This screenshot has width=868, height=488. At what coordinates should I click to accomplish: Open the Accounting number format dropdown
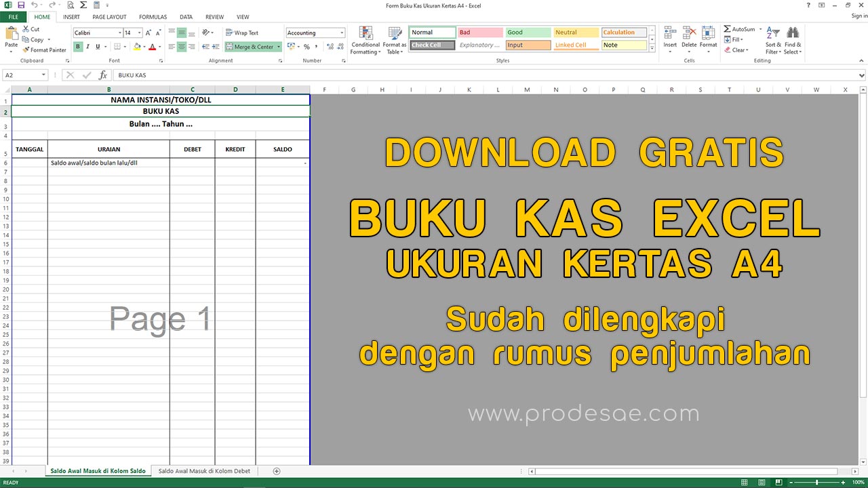pos(342,33)
